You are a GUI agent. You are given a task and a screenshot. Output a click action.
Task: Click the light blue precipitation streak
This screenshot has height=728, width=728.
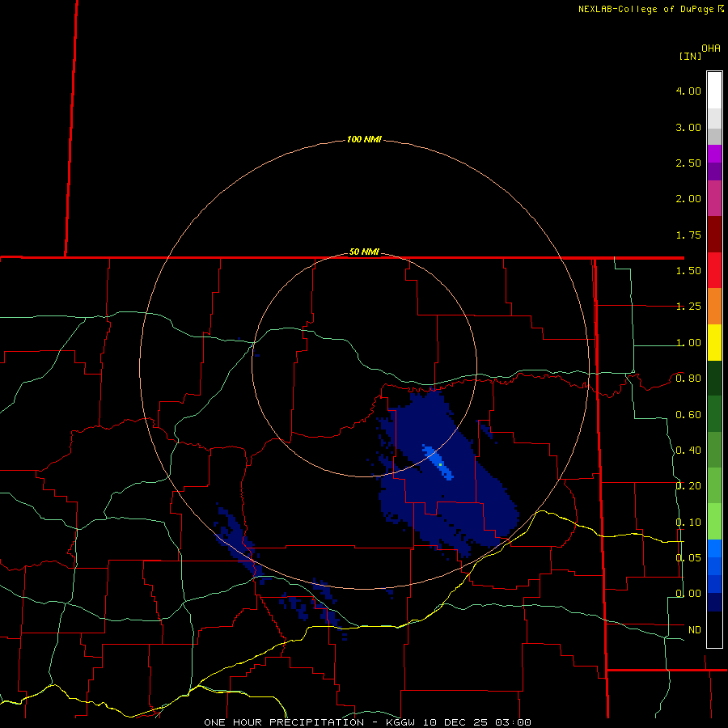[x=438, y=462]
